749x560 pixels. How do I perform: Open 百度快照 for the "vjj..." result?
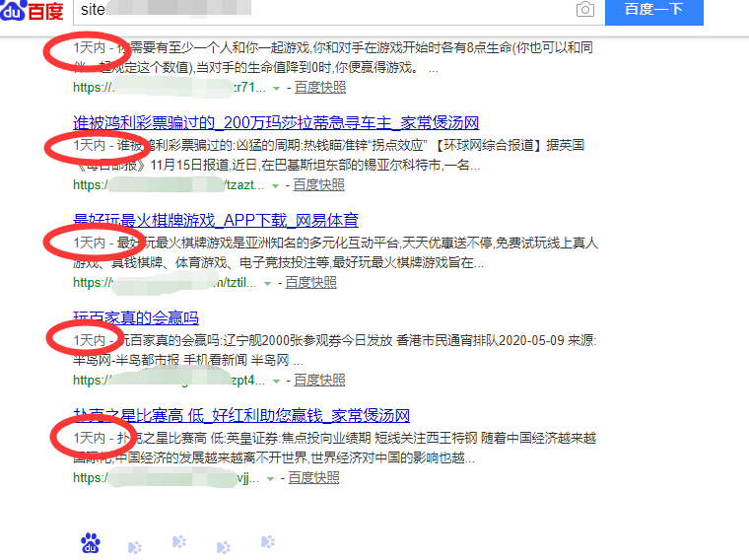(313, 478)
